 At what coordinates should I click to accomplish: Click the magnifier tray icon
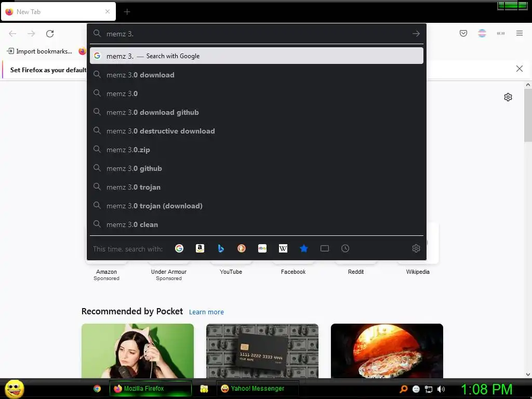[403, 389]
